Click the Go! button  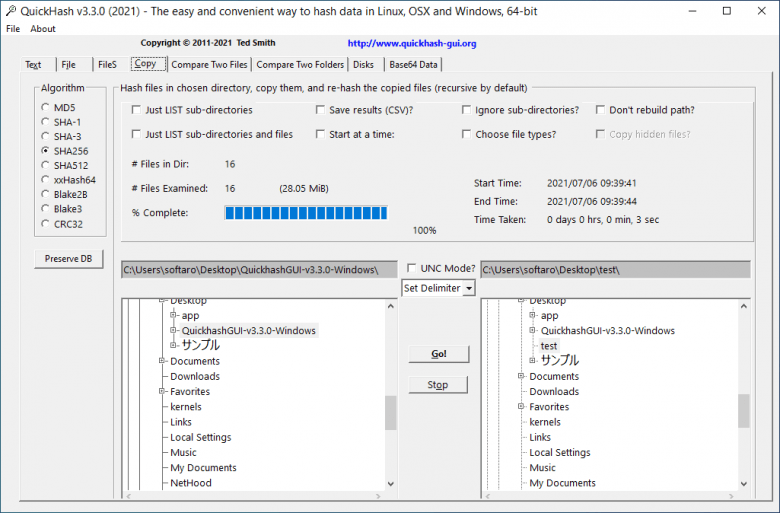439,354
